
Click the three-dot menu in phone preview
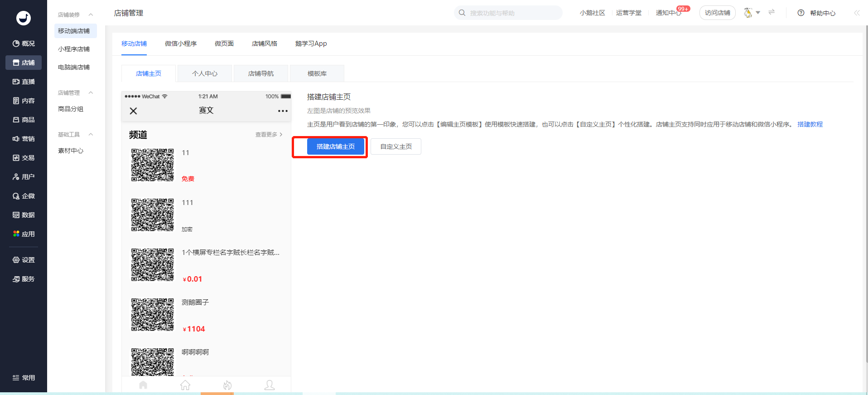pos(283,111)
